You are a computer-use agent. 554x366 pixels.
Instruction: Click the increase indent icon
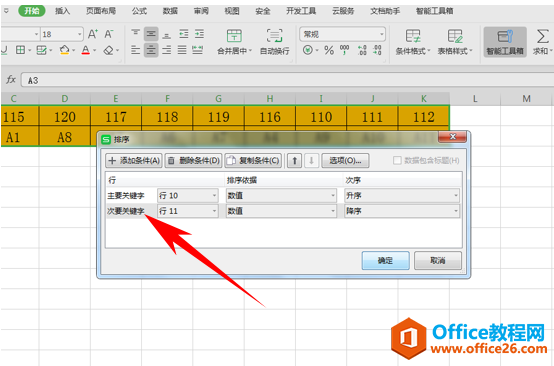coord(199,34)
